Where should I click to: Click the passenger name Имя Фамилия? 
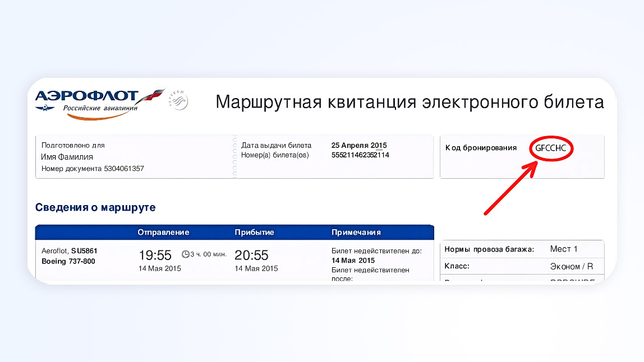67,157
